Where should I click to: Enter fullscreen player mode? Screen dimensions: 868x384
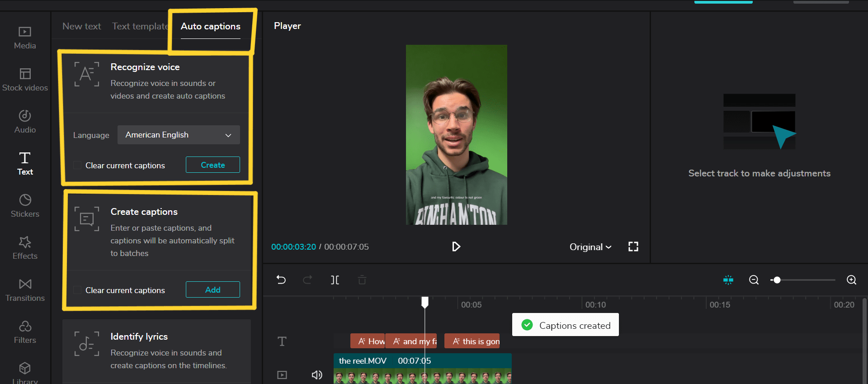pos(633,247)
